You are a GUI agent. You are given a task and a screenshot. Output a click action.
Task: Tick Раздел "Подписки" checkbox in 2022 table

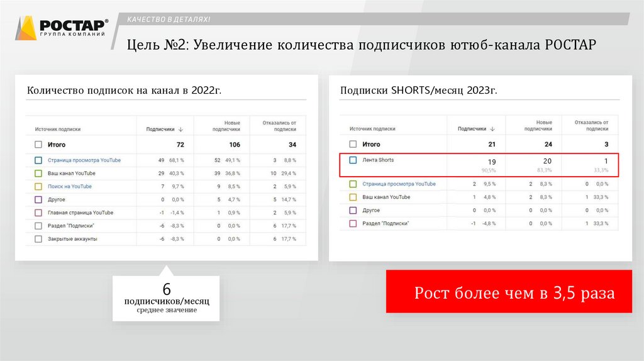(x=38, y=226)
